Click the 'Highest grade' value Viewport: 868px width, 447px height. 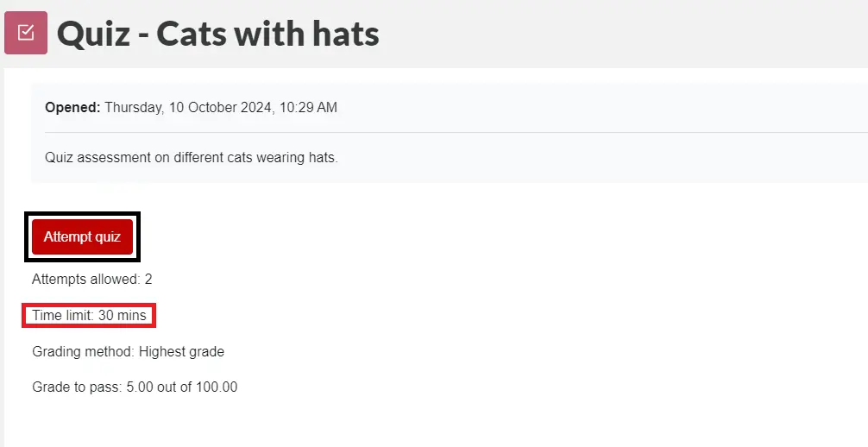(181, 352)
